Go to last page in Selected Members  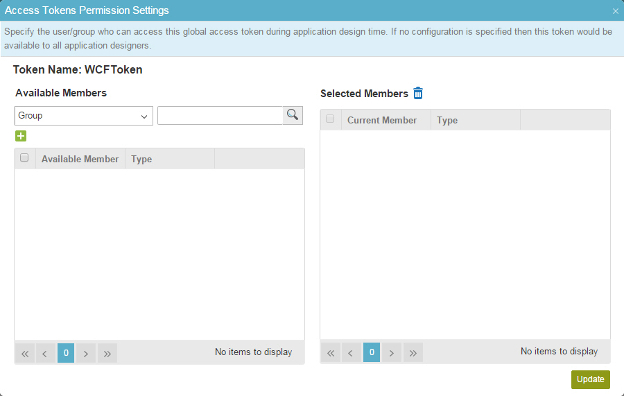click(x=413, y=353)
